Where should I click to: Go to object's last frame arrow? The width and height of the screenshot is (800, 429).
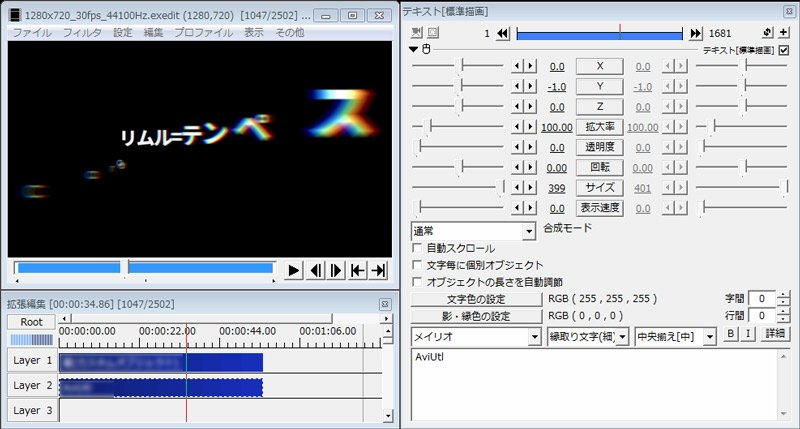[695, 33]
